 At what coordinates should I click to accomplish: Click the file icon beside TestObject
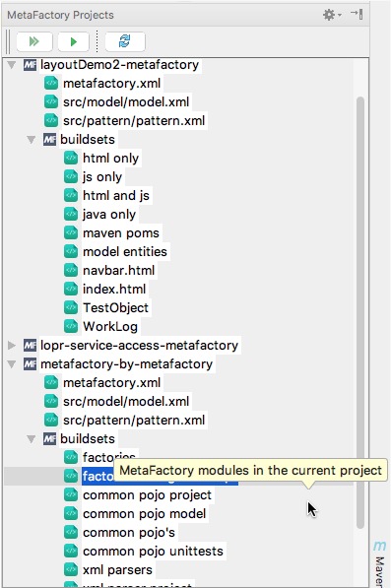pos(71,308)
